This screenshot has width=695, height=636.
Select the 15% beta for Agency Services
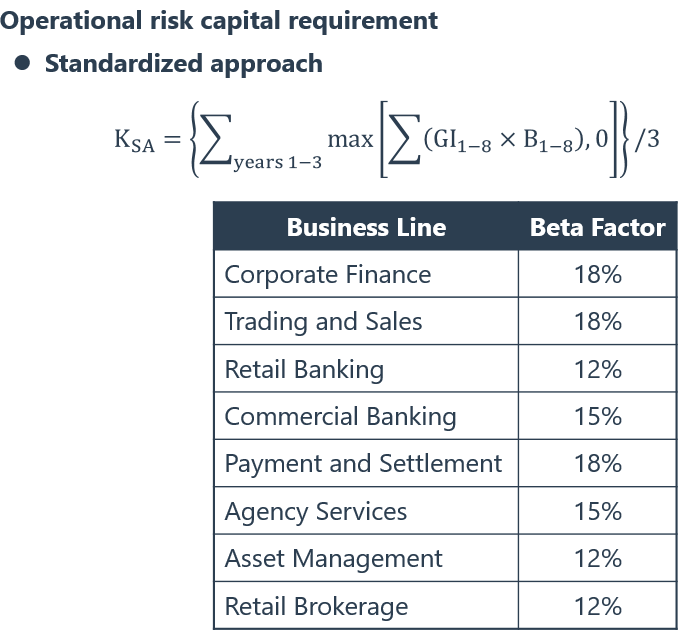598,512
